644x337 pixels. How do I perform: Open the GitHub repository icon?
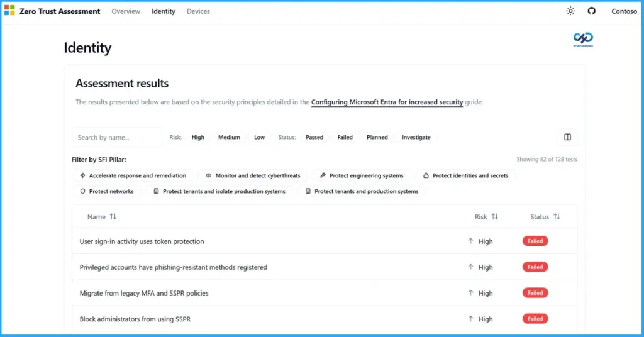coord(591,11)
